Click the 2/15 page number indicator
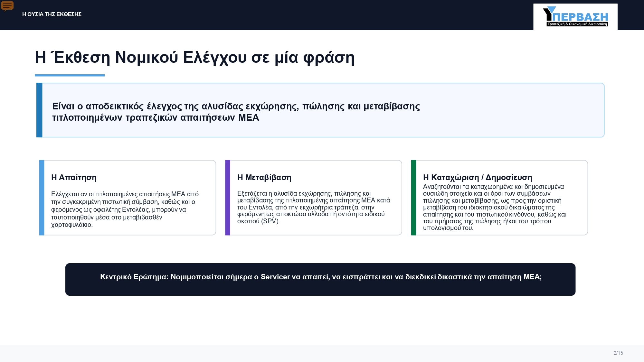Image resolution: width=644 pixels, height=362 pixels. [618, 353]
